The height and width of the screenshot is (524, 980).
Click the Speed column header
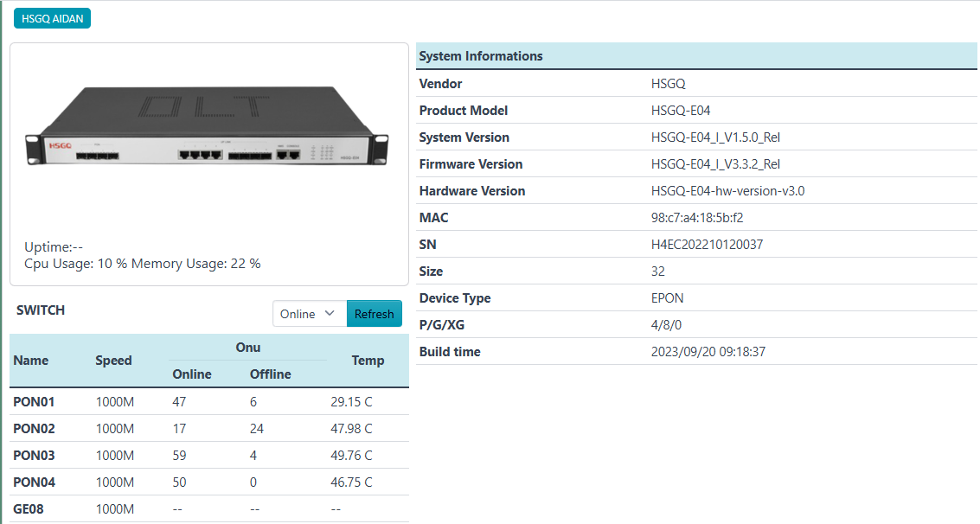pyautogui.click(x=113, y=361)
